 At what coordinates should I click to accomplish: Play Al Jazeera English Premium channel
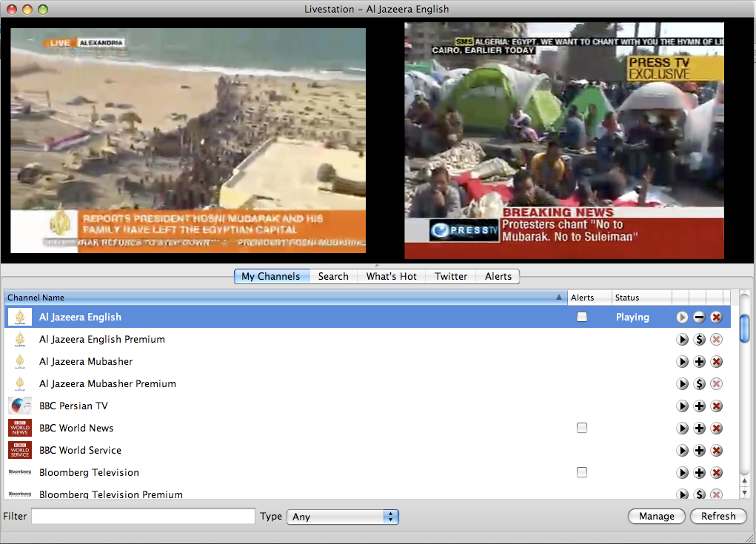682,339
